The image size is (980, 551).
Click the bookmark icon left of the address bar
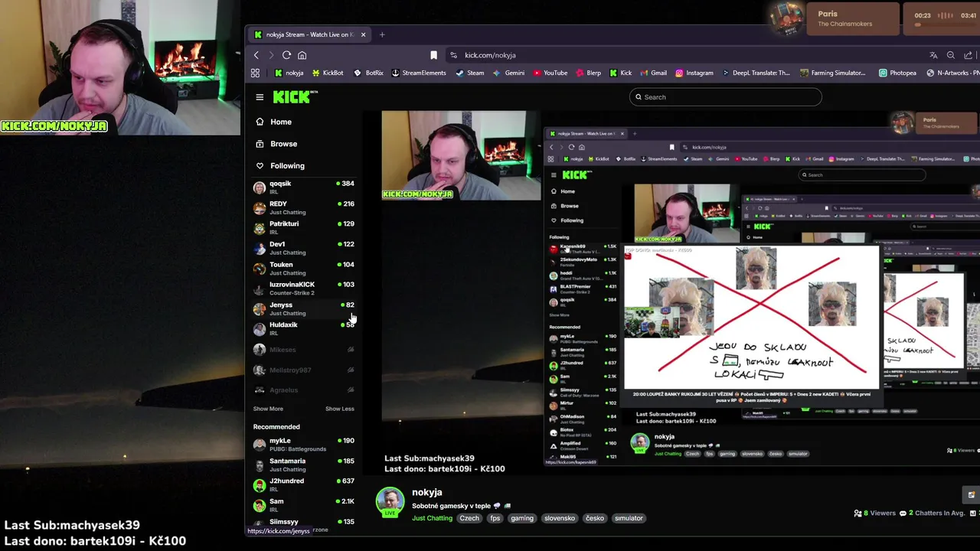point(433,55)
